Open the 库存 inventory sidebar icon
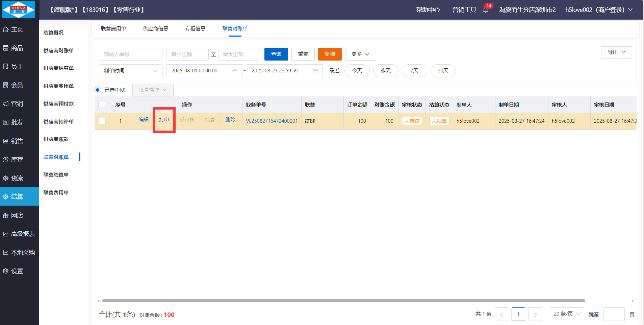Screen dimensions: 644x325 (x=6, y=160)
